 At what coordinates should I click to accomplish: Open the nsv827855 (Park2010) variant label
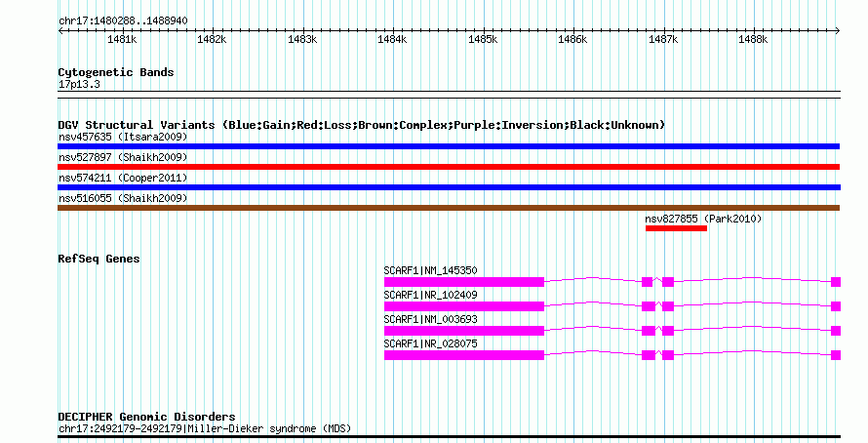[x=703, y=219]
